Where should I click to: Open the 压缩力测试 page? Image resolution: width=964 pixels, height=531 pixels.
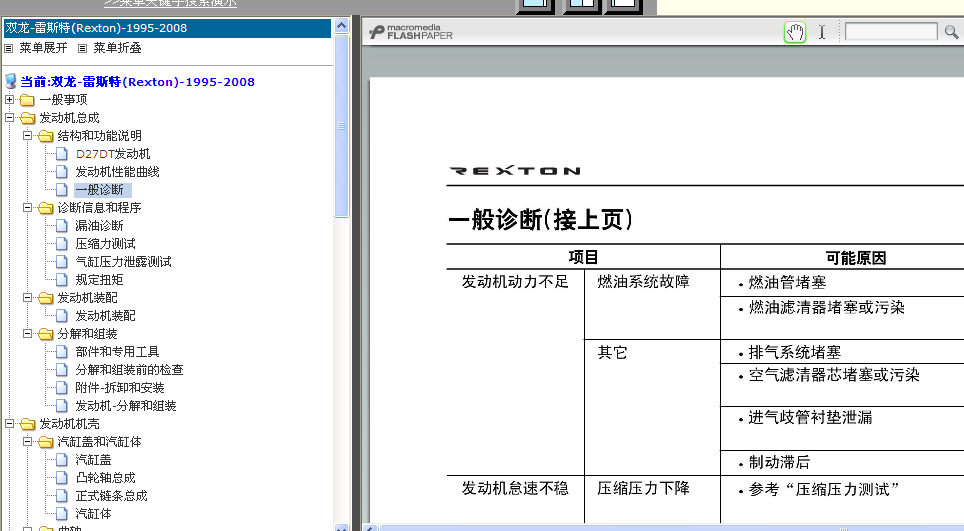(x=105, y=243)
